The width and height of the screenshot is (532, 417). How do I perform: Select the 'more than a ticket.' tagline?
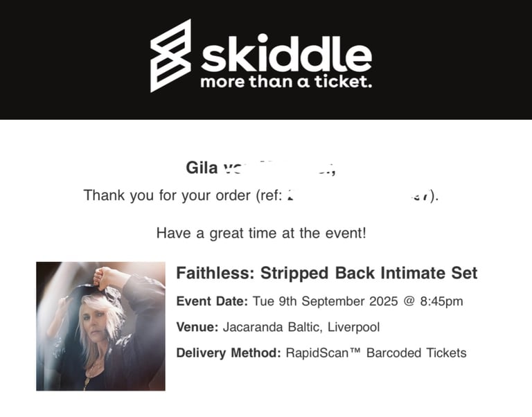tap(286, 82)
